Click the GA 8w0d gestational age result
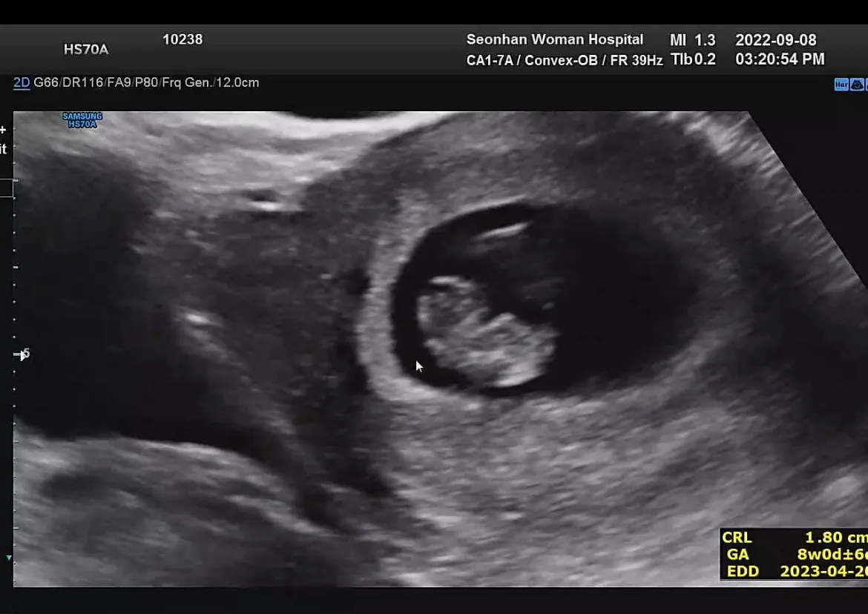The height and width of the screenshot is (614, 868). click(832, 554)
